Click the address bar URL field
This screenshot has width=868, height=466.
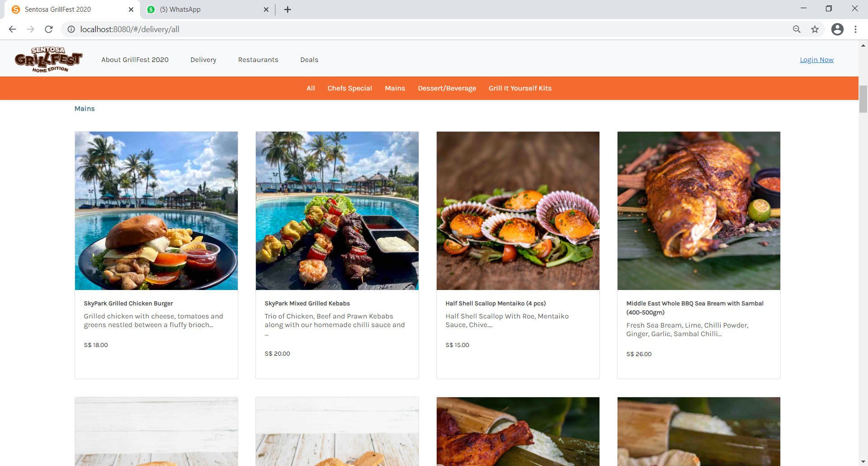[407, 29]
